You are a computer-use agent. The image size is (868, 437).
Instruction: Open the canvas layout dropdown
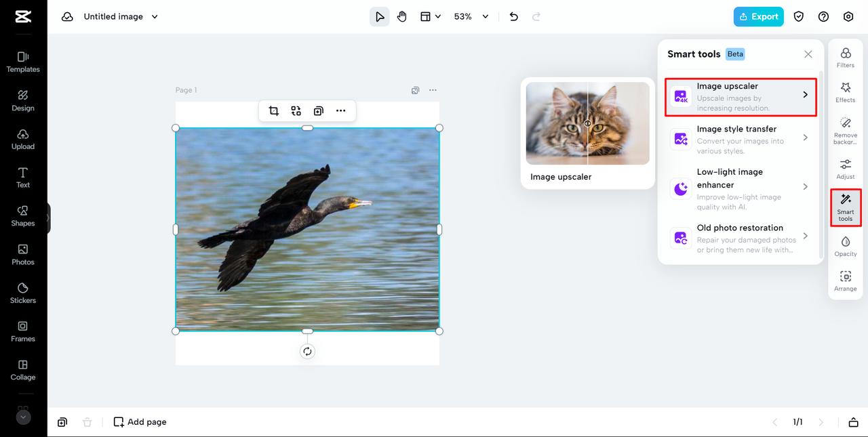431,16
